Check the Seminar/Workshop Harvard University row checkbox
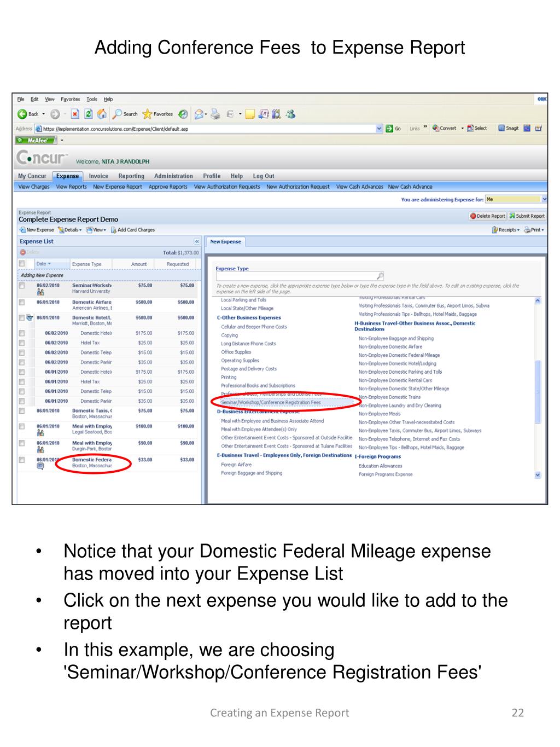 (22, 286)
